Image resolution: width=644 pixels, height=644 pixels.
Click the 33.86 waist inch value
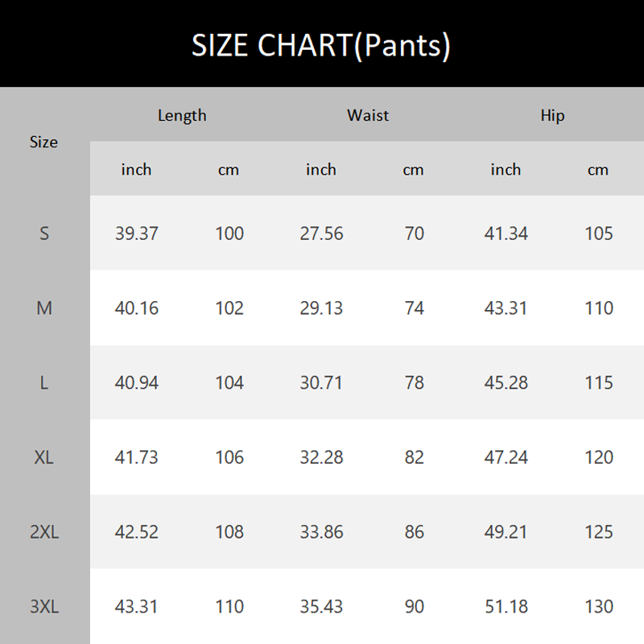[321, 532]
